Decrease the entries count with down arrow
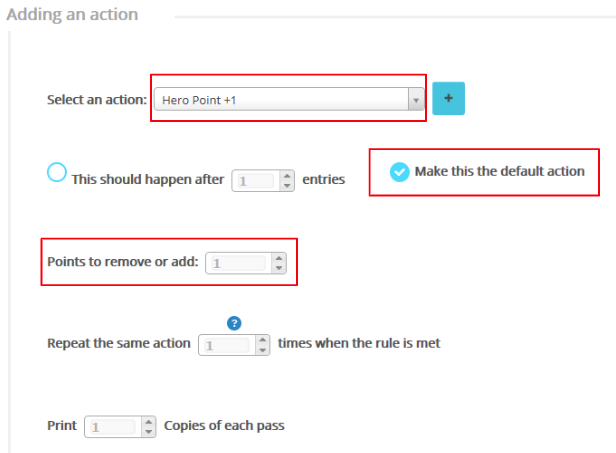This screenshot has height=453, width=616. [287, 186]
